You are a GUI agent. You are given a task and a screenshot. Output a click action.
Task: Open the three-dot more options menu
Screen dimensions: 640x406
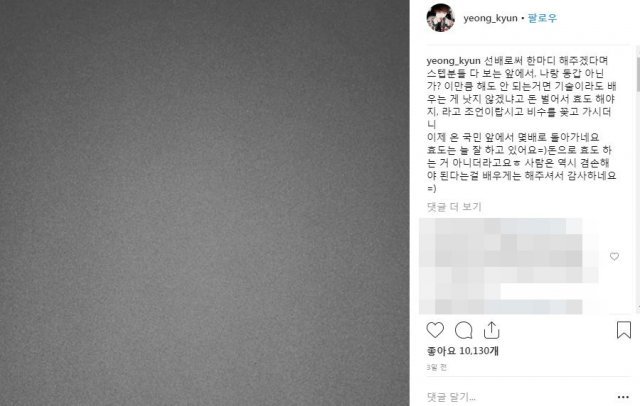pyautogui.click(x=623, y=397)
